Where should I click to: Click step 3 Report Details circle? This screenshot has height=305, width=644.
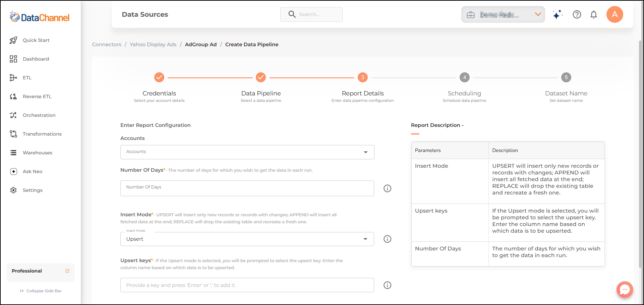point(363,77)
